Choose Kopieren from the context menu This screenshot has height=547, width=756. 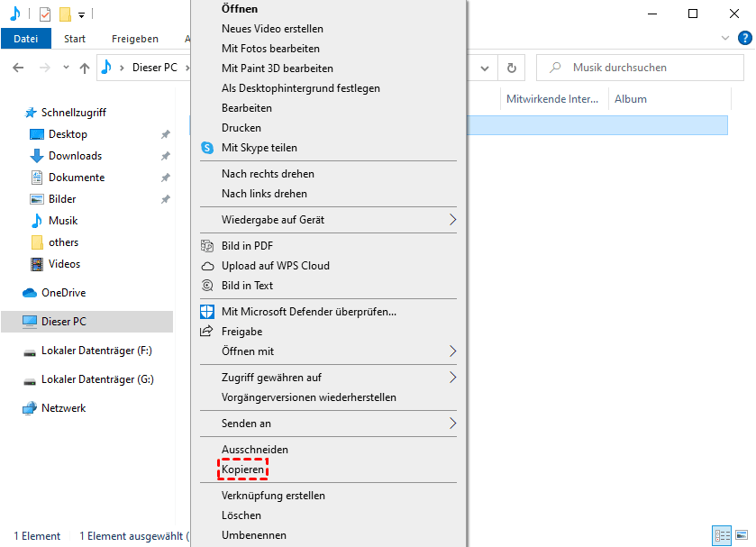coord(243,470)
